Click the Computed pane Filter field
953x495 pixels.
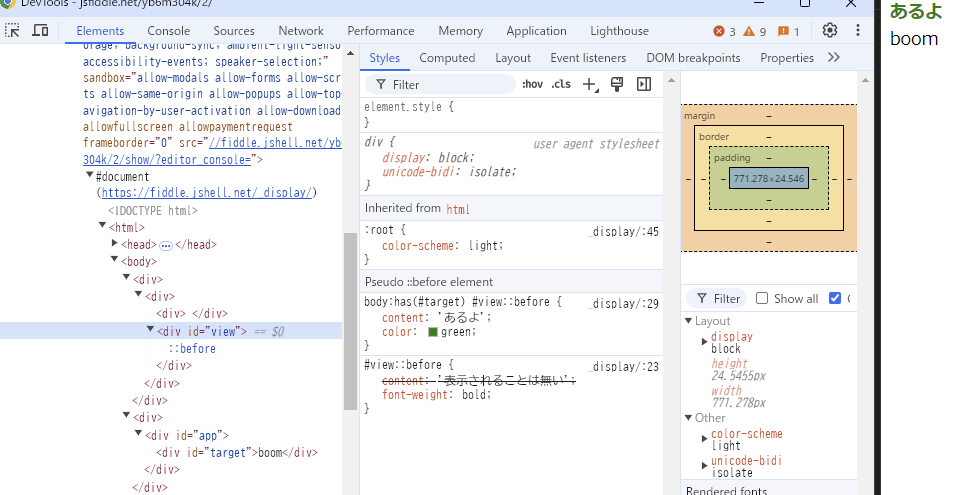pos(717,299)
